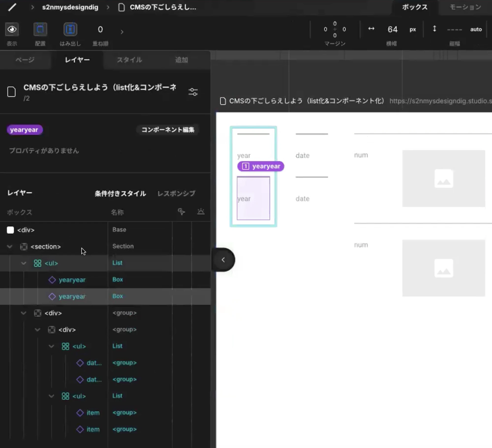The image size is (492, 448).
Task: Switch to the レスポンシブ view
Action: pyautogui.click(x=176, y=193)
